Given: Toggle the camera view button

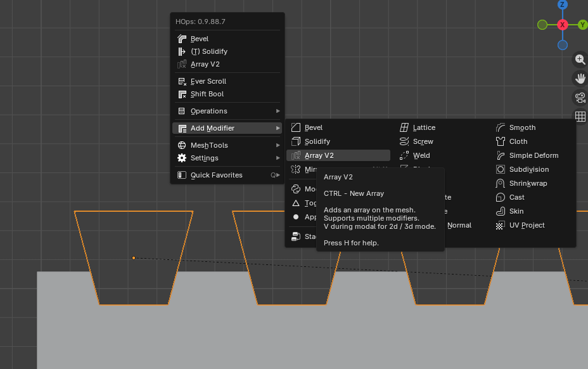Looking at the screenshot, I should (580, 98).
